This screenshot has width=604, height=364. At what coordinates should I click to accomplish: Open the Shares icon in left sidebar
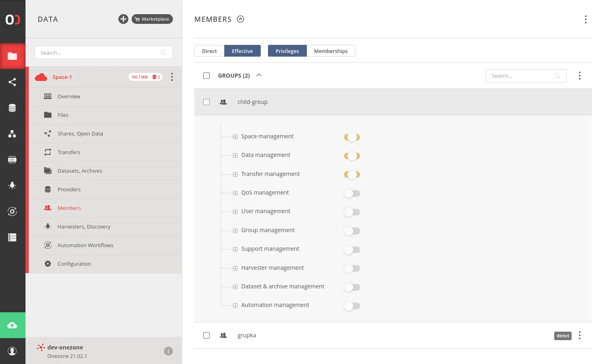(12, 82)
